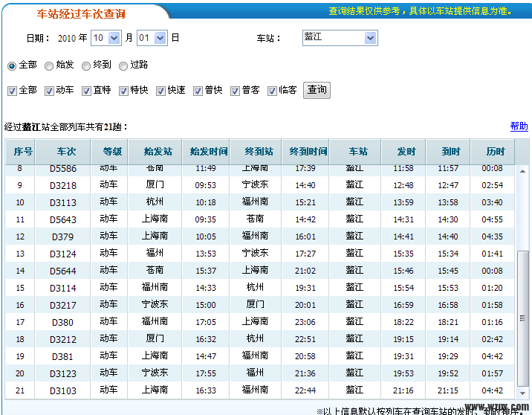The height and width of the screenshot is (415, 532).
Task: Select train number D3123
Action: tap(63, 373)
